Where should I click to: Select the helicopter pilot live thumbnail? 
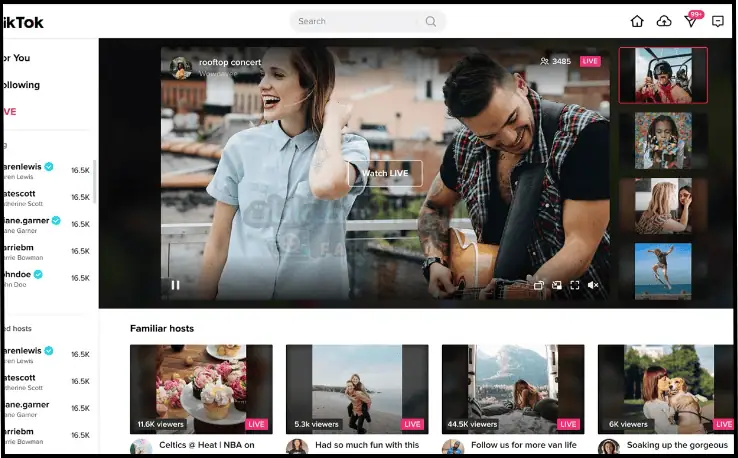click(x=662, y=75)
